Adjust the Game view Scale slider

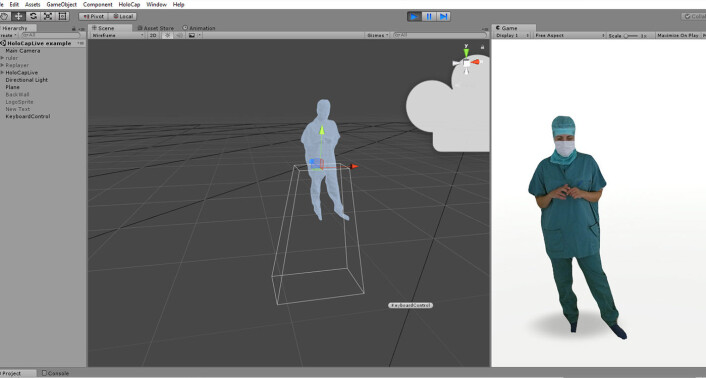(632, 36)
